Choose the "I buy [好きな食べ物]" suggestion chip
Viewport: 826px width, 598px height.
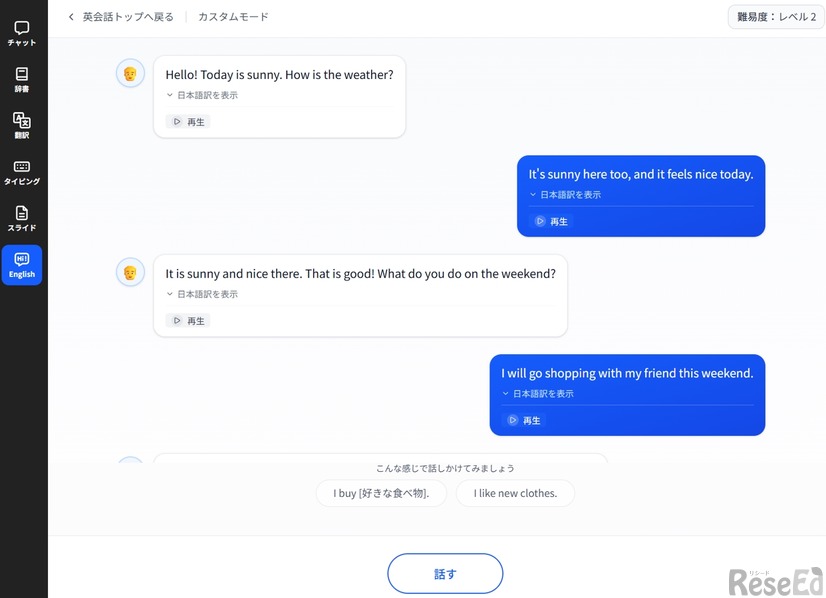tap(381, 493)
